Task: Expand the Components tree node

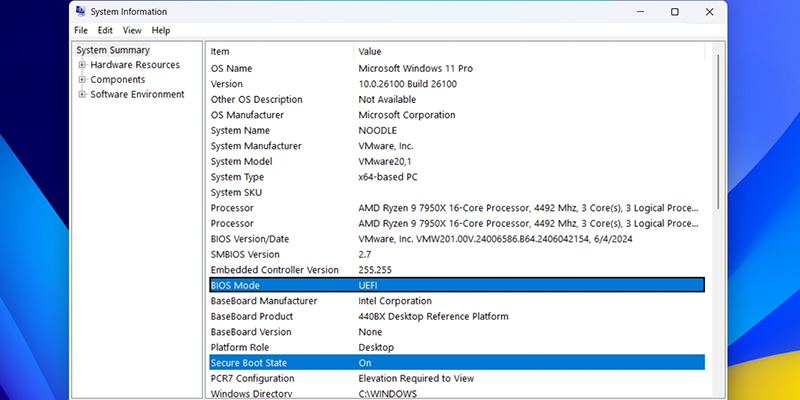Action: point(82,80)
